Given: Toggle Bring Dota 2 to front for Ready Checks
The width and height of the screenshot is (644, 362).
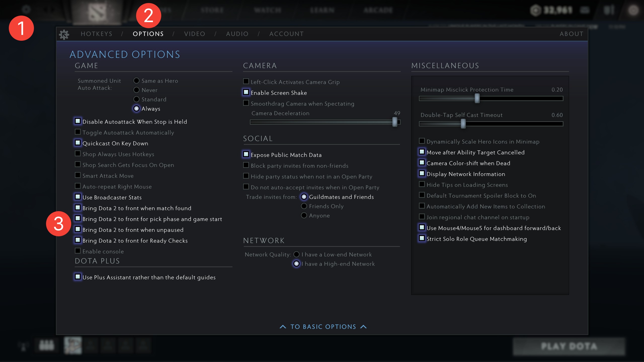Looking at the screenshot, I should 78,240.
